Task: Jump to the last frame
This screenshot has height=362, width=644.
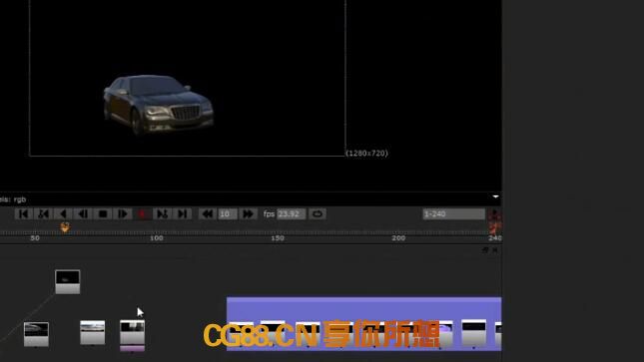Action: pyautogui.click(x=182, y=213)
